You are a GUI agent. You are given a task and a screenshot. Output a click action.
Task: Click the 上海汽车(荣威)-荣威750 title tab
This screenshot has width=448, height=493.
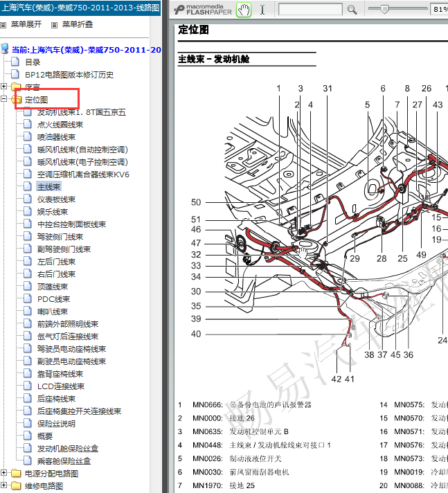click(x=80, y=8)
